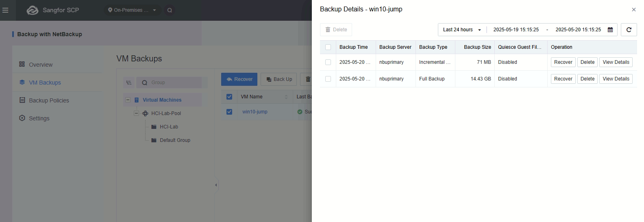Uncheck the win10-jump VM checkbox
The image size is (644, 222).
pyautogui.click(x=229, y=111)
